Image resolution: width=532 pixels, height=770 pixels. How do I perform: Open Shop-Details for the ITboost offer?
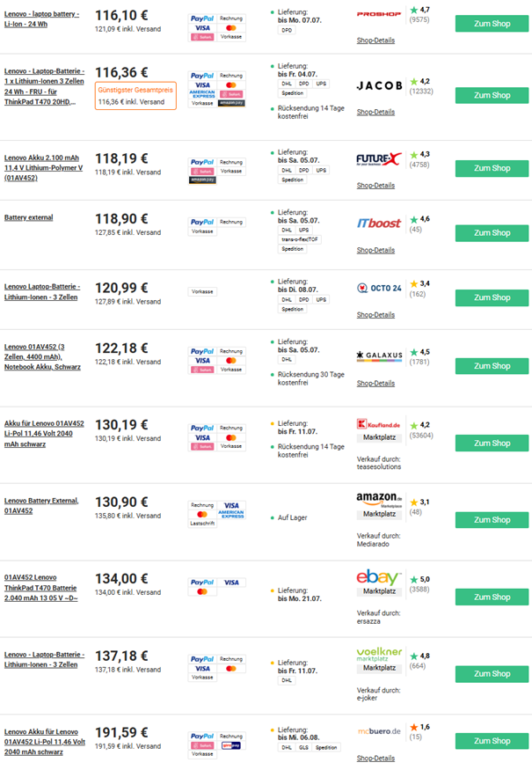[x=375, y=250]
